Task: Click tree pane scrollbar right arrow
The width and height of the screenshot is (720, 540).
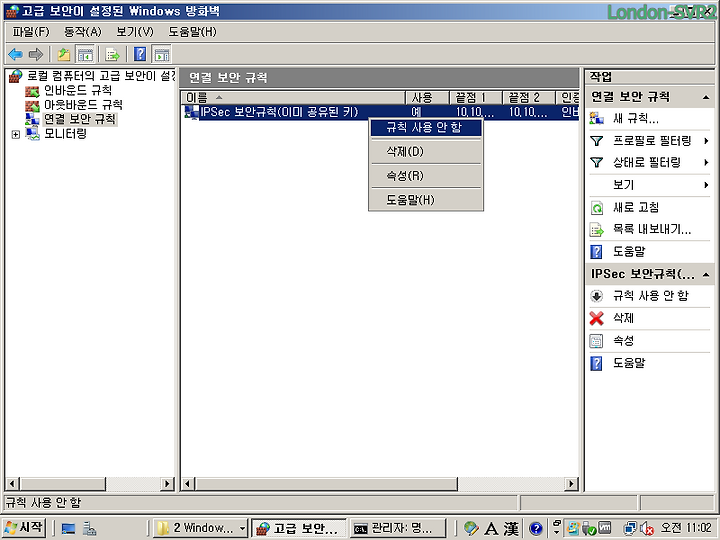Action: click(x=167, y=484)
